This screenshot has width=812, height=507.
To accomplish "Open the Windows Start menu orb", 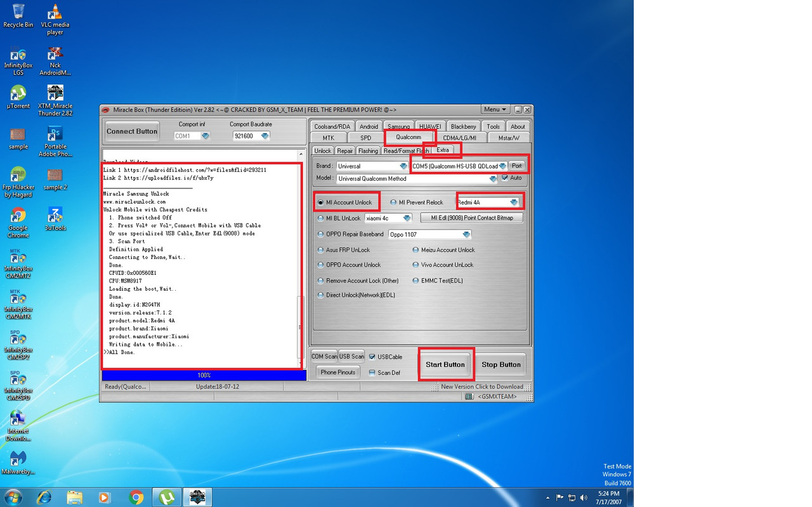I will (x=13, y=497).
